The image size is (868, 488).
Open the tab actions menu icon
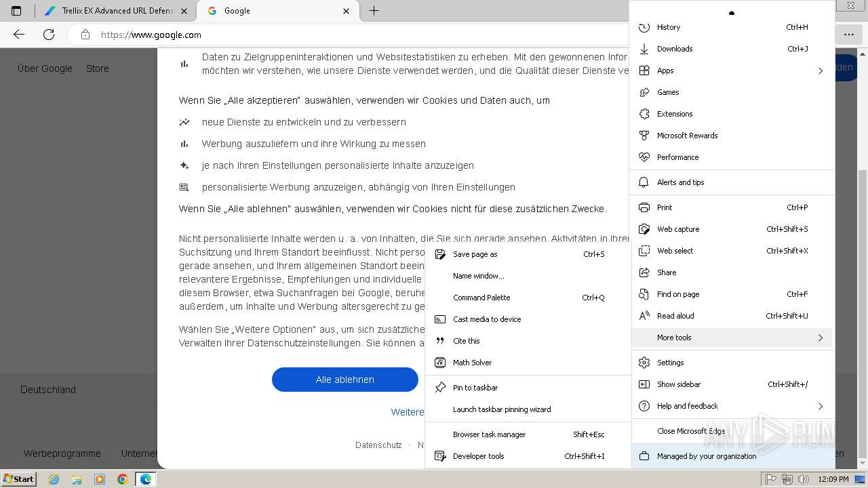(16, 11)
